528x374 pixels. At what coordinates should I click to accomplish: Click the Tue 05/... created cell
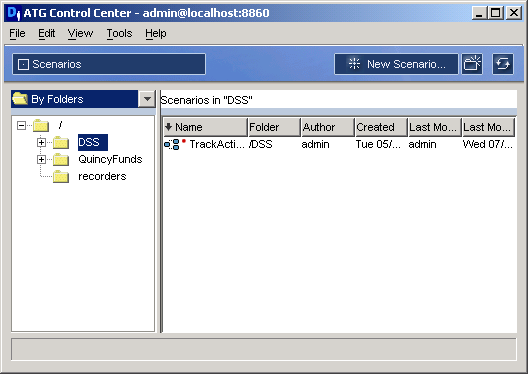[x=378, y=144]
